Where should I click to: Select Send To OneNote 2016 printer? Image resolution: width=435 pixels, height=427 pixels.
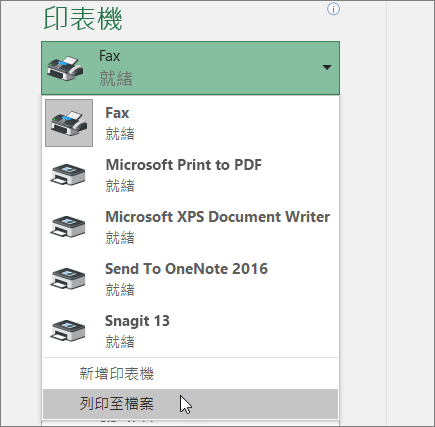click(x=186, y=269)
